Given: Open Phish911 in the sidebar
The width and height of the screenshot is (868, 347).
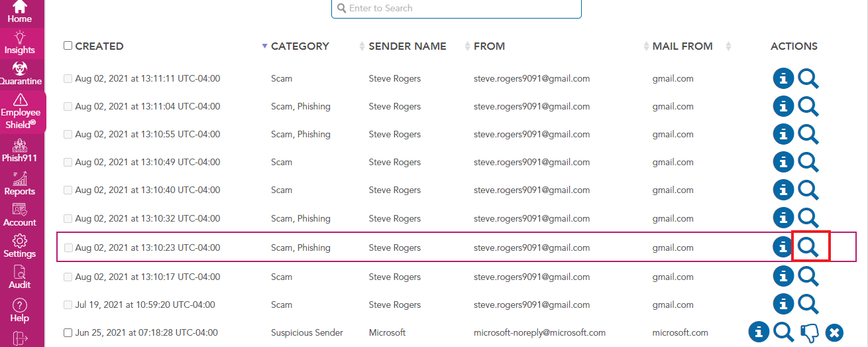Looking at the screenshot, I should pos(20,151).
